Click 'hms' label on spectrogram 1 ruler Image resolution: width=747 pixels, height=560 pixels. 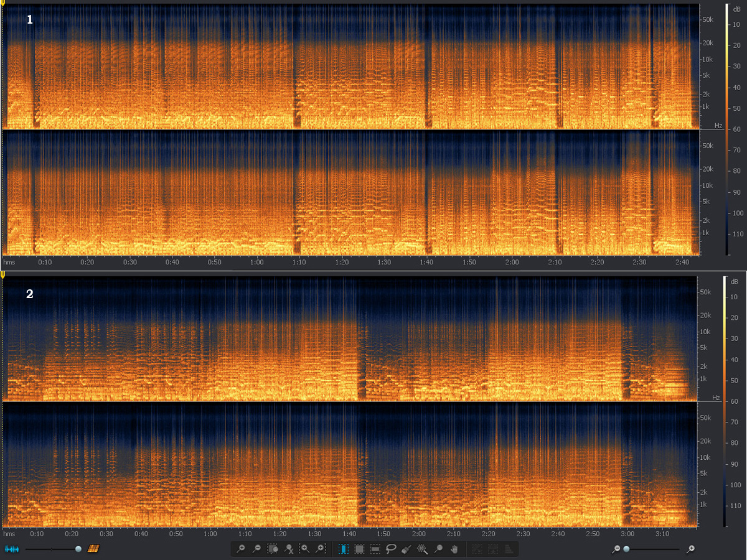(x=9, y=262)
